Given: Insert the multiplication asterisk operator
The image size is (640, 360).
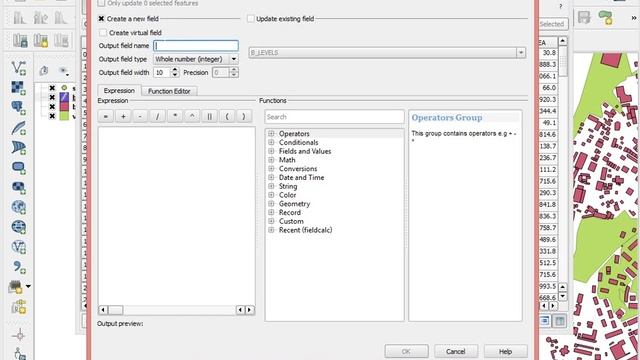Looking at the screenshot, I should [175, 116].
